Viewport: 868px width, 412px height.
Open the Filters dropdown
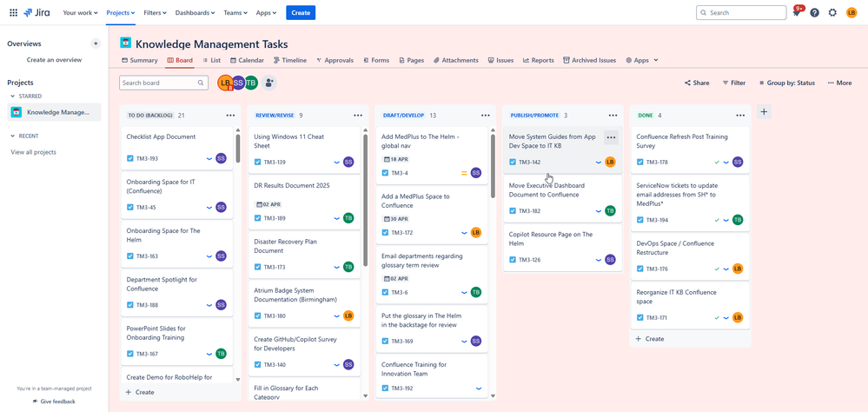(156, 13)
